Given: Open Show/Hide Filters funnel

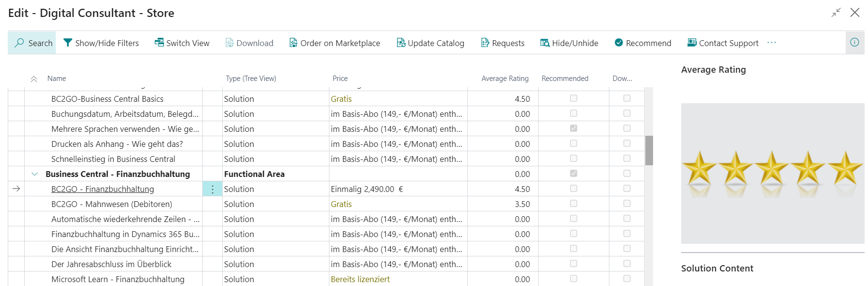Looking at the screenshot, I should point(68,43).
